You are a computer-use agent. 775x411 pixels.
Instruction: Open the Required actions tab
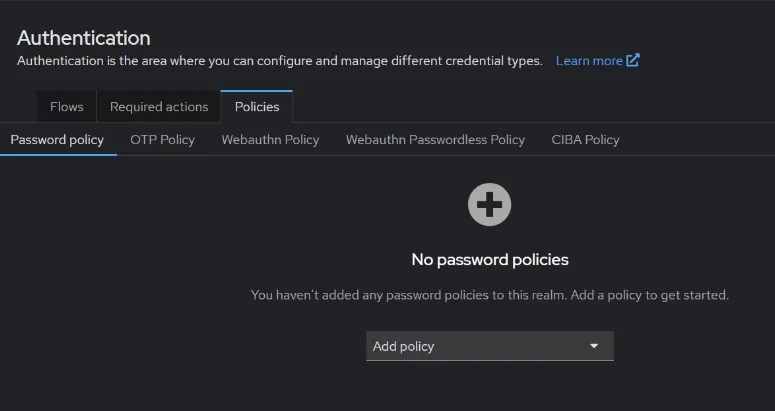159,107
